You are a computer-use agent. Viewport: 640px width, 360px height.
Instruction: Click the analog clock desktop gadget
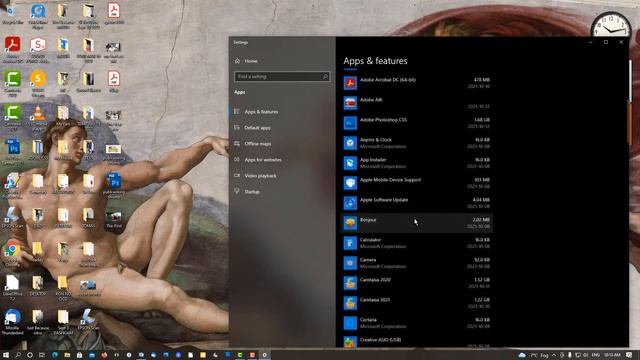point(611,25)
